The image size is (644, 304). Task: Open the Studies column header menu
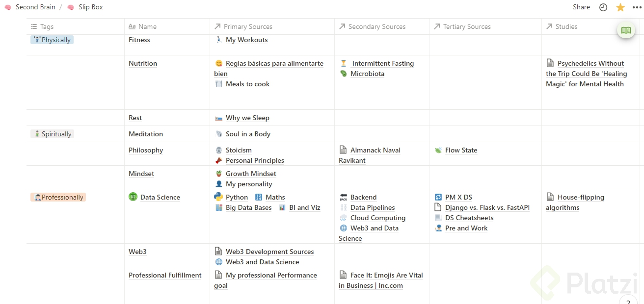[566, 26]
